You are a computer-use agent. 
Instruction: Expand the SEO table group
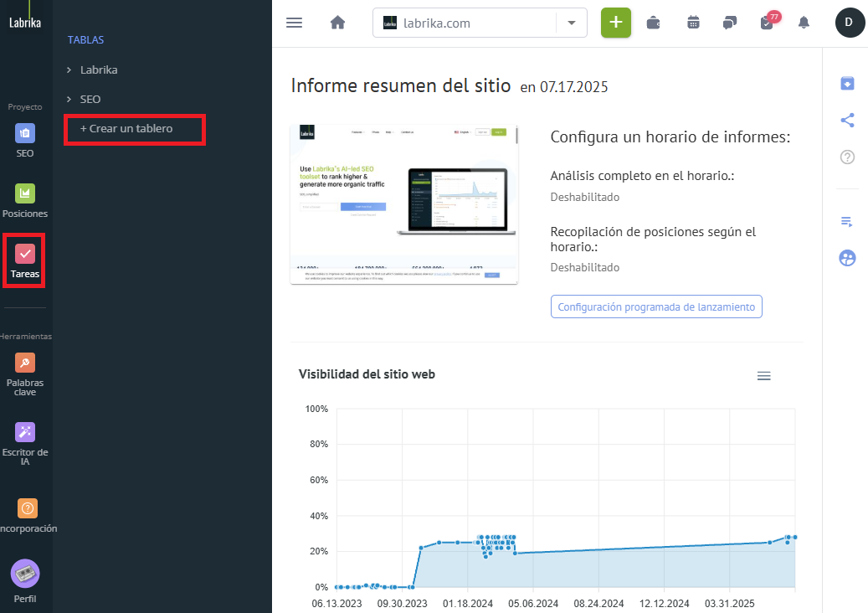(69, 99)
